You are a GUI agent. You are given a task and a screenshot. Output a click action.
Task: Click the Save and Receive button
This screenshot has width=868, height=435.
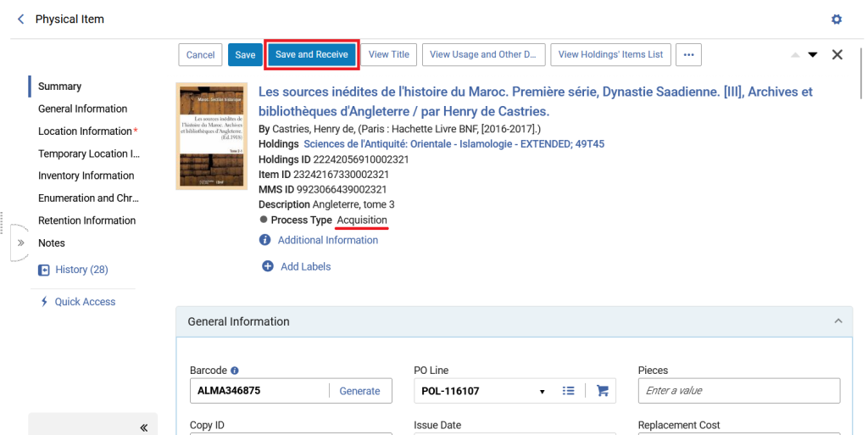tap(312, 55)
